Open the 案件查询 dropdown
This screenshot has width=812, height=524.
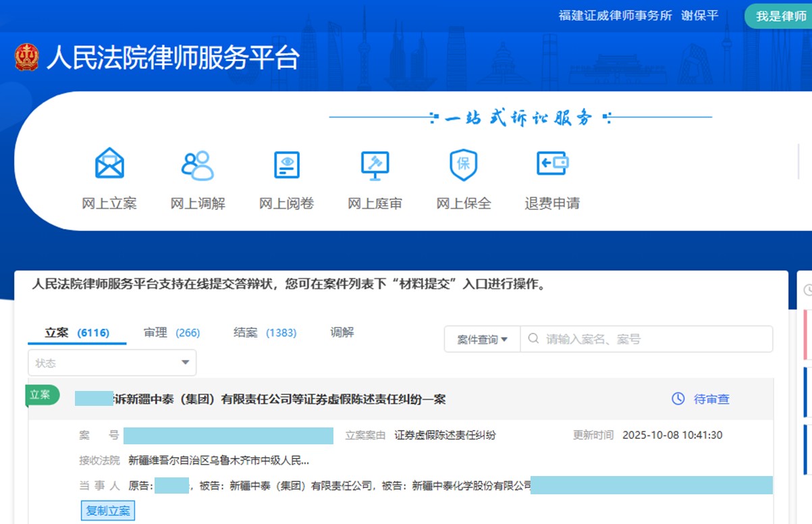pos(482,339)
